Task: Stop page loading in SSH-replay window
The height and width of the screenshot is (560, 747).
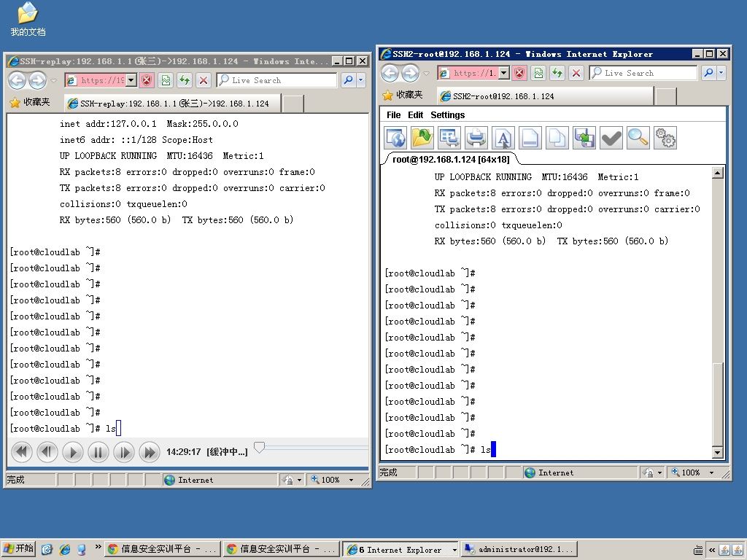Action: coord(204,80)
